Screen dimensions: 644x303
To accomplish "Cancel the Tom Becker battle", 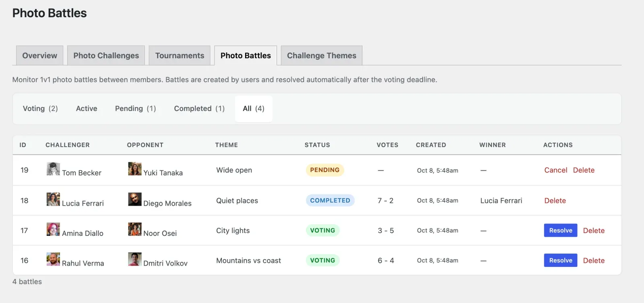I will point(555,170).
